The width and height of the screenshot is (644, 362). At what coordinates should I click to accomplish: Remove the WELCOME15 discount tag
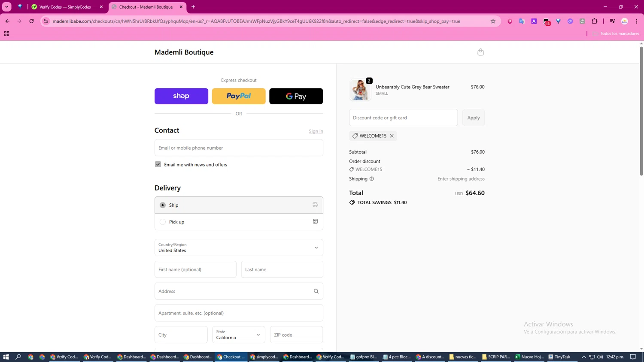392,136
